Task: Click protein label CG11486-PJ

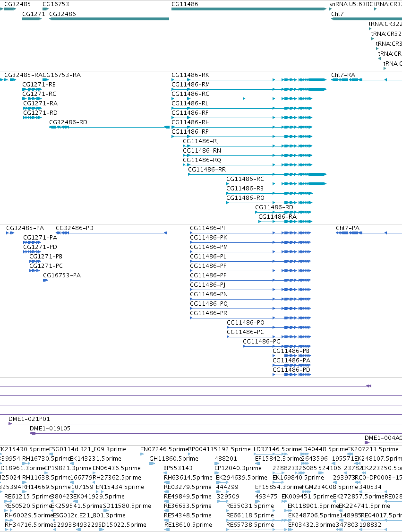Action: (x=208, y=285)
